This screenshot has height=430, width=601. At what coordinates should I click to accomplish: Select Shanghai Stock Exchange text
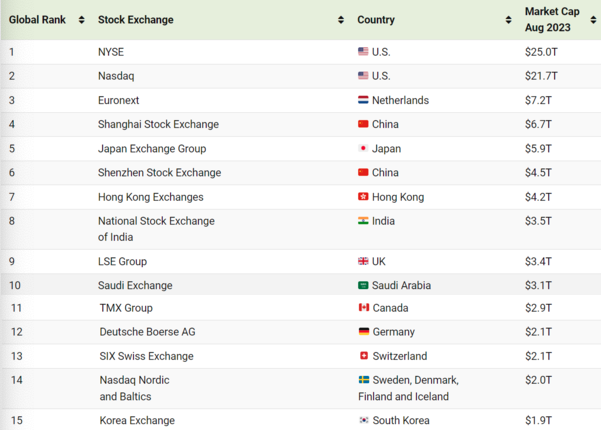tap(158, 124)
